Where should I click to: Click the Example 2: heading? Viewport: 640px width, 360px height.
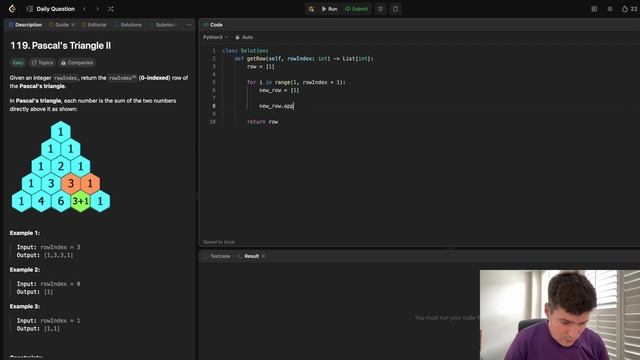coord(25,270)
